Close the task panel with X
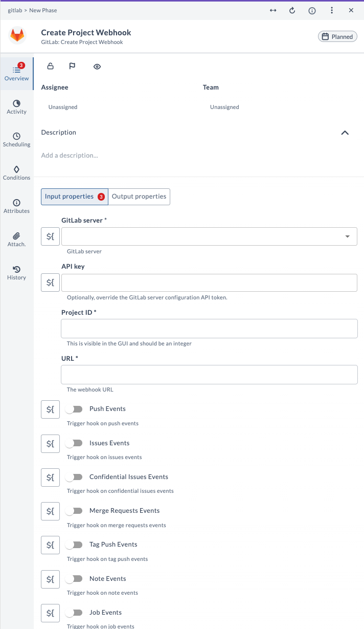Screen dimensions: 364x629 tap(351, 10)
